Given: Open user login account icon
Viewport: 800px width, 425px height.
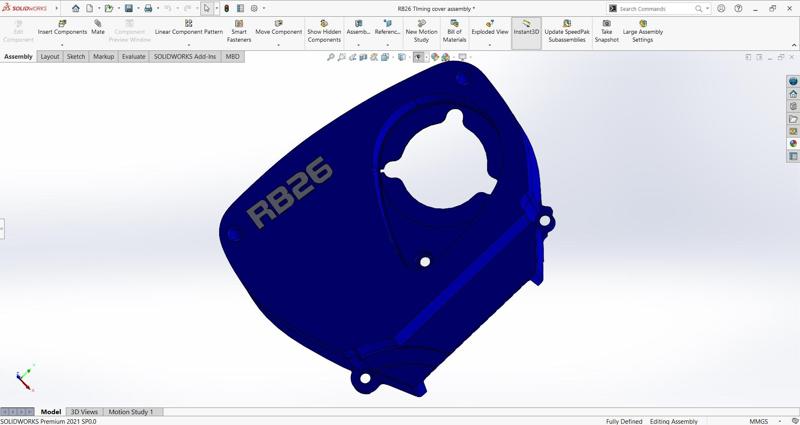Looking at the screenshot, I should pos(721,9).
